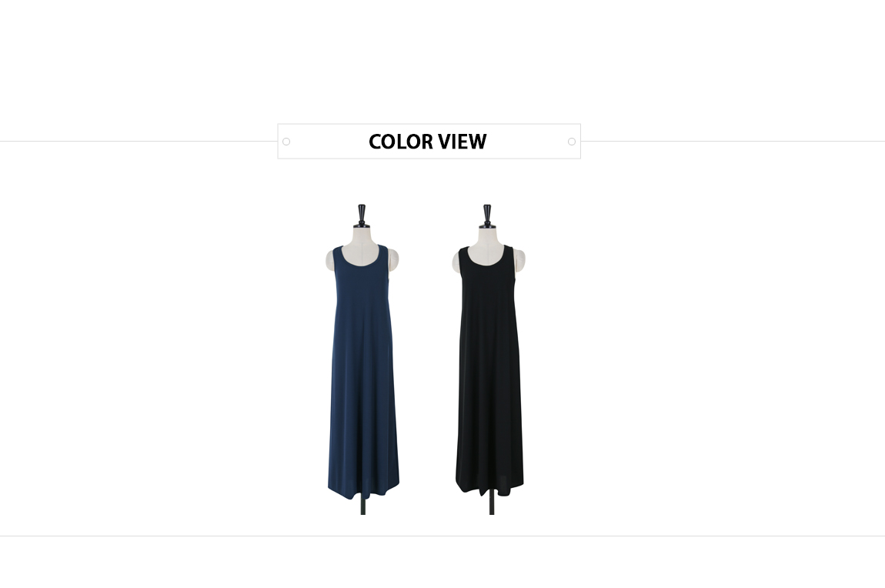Click the white mannequin shoulder on the black dress
The image size is (885, 588).
coord(455,260)
